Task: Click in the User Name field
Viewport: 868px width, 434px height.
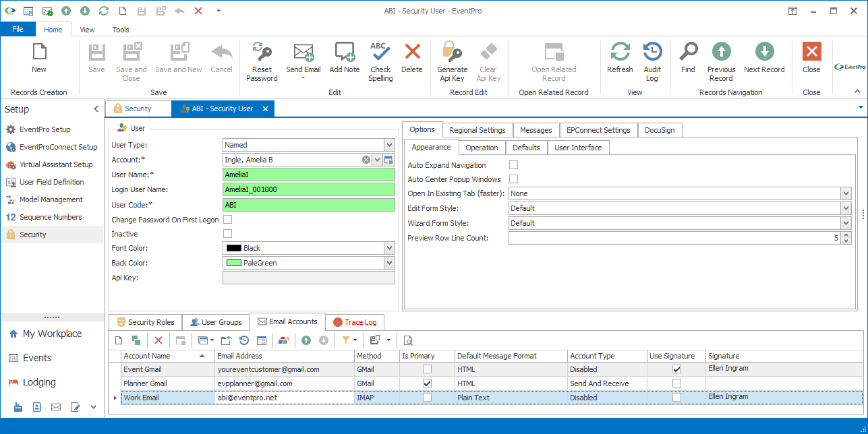Action: (x=308, y=175)
